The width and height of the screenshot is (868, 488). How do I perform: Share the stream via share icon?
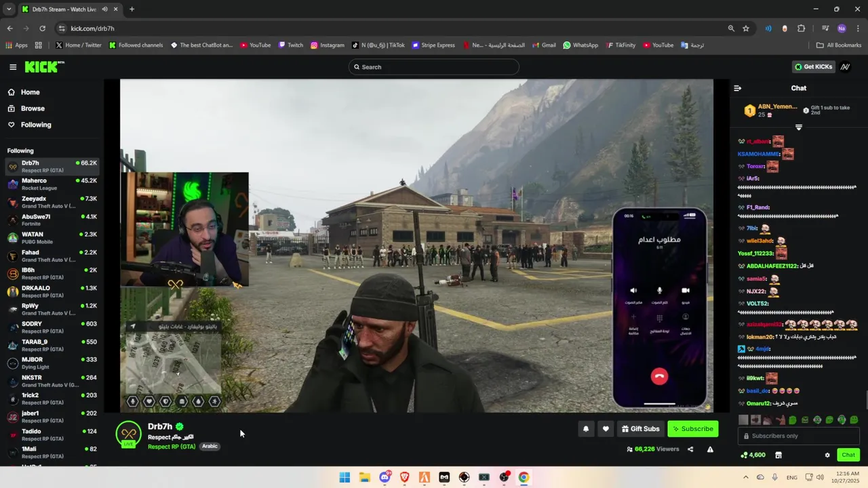690,449
